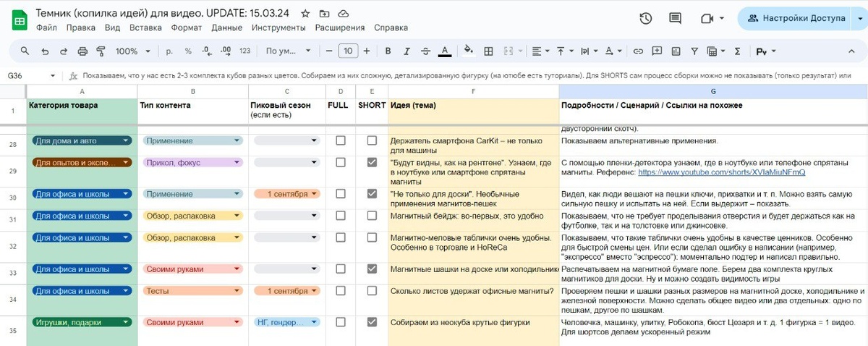Image resolution: width=868 pixels, height=346 pixels.
Task: Open 'Для опытов и экспе...' category dropdown
Action: [x=127, y=162]
